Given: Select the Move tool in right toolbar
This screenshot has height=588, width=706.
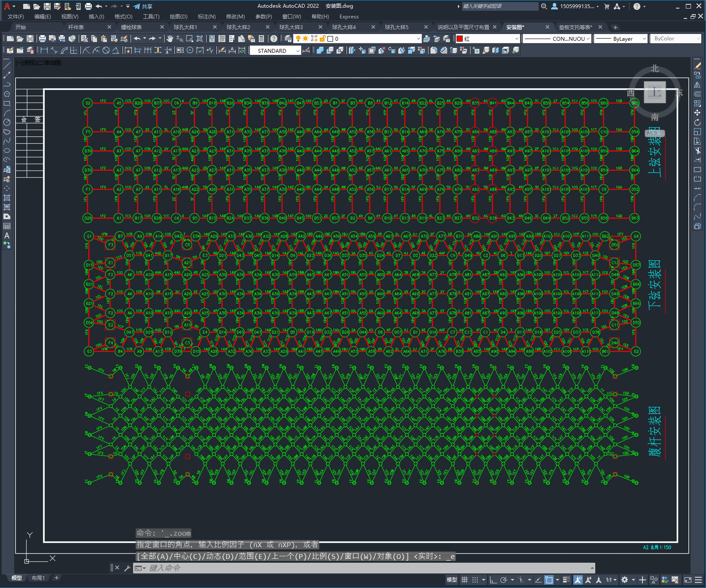Looking at the screenshot, I should click(x=697, y=113).
